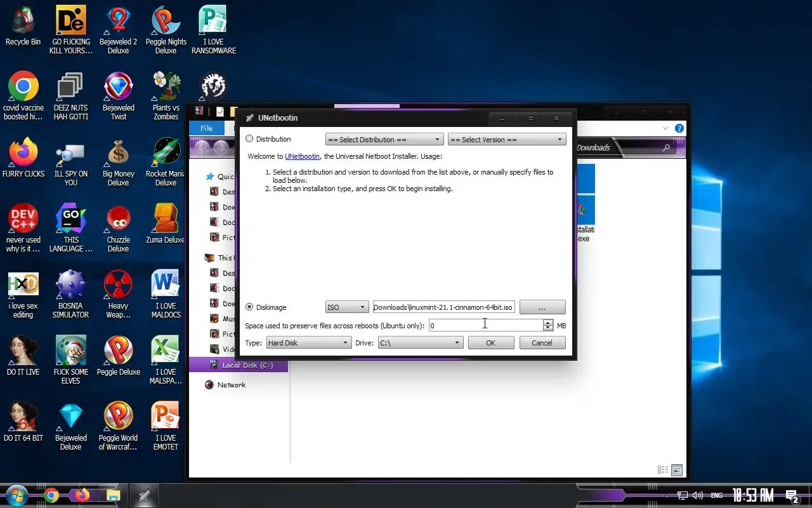The image size is (812, 508).
Task: Expand the Explorer ribbon with the chevron
Action: pyautogui.click(x=665, y=128)
